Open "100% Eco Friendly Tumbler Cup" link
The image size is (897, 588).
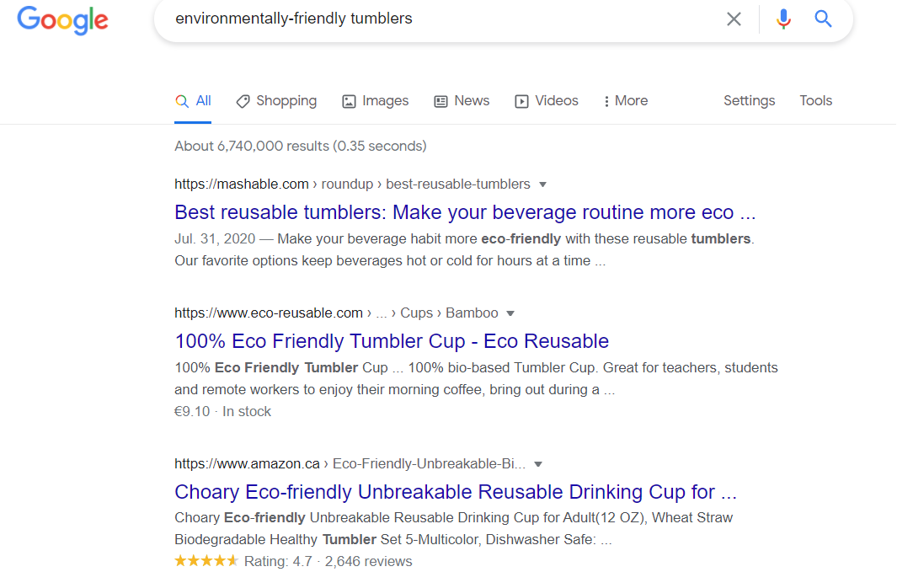pos(392,341)
